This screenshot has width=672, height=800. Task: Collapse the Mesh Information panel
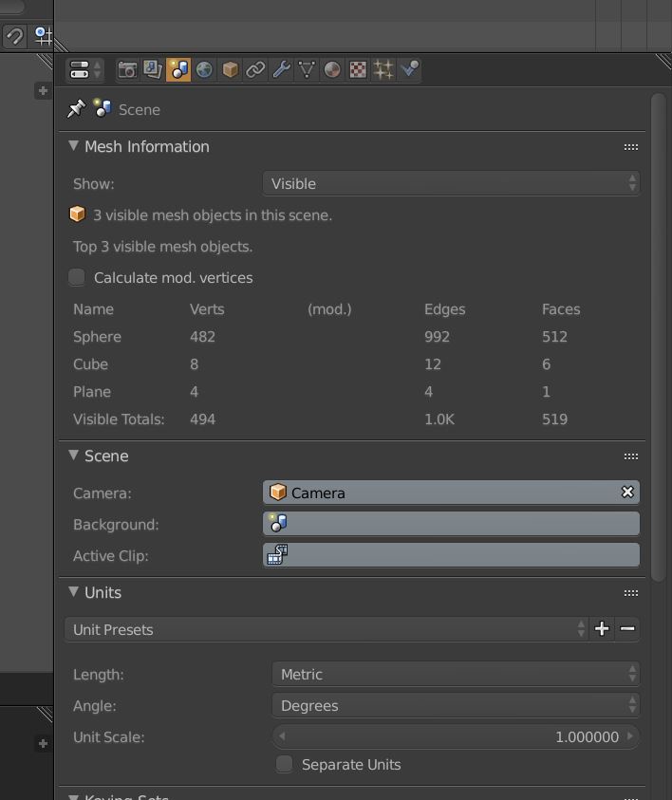tap(73, 146)
